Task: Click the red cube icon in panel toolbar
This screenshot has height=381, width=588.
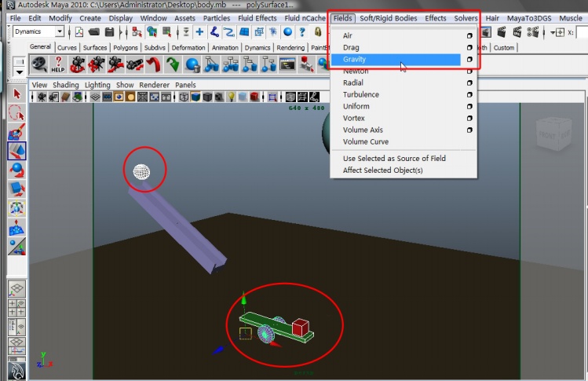Action: (254, 97)
